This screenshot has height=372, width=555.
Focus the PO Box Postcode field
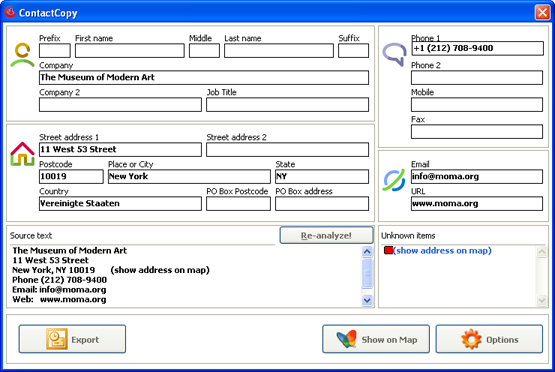[x=239, y=204]
